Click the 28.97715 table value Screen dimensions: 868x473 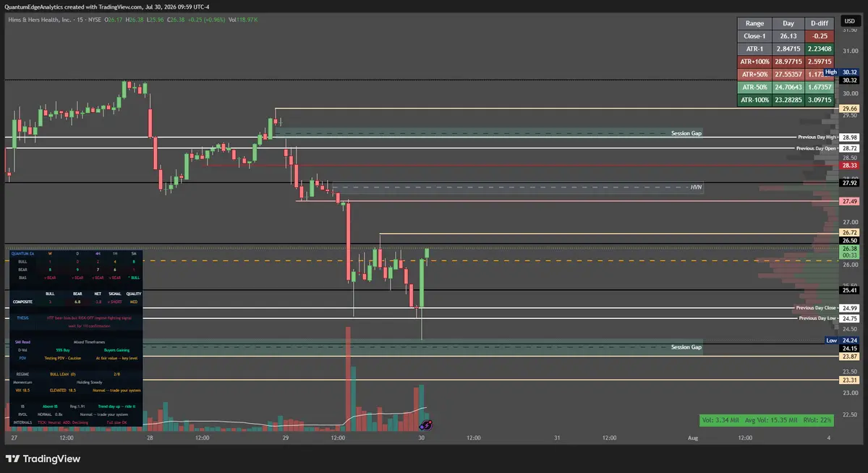(788, 62)
